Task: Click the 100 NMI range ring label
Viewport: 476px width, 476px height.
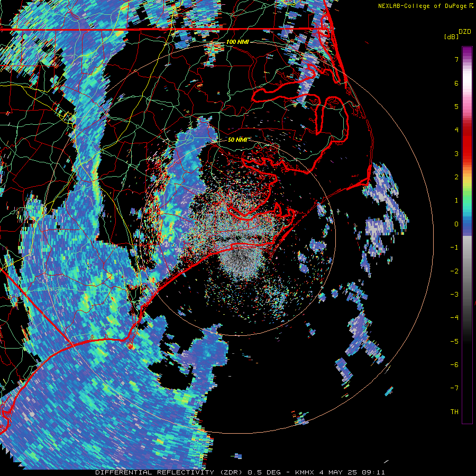Action: (237, 42)
